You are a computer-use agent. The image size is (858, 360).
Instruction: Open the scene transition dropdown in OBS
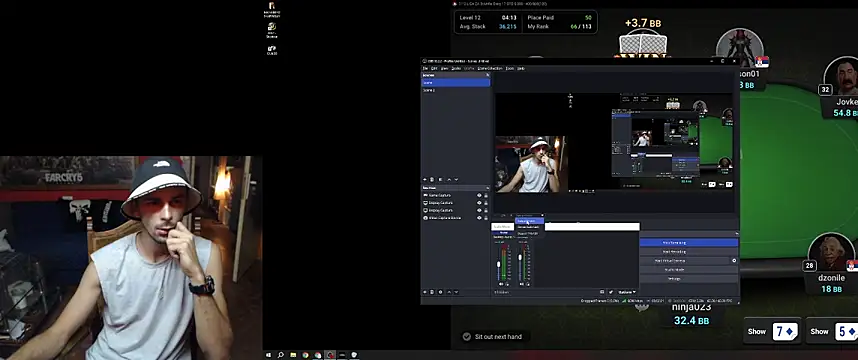(529, 216)
